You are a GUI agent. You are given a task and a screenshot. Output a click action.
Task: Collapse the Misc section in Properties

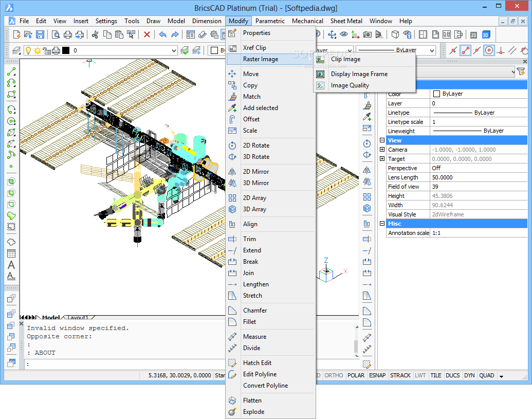[382, 223]
